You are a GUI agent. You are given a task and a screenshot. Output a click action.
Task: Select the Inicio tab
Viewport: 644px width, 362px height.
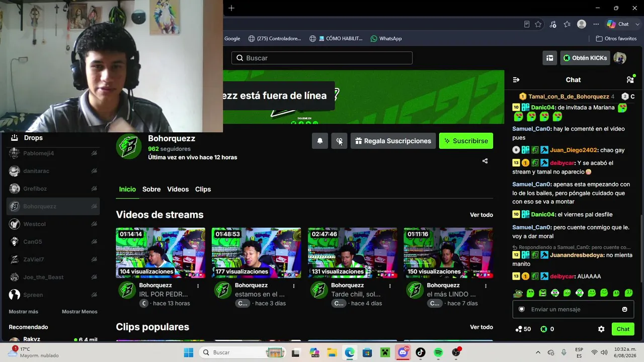point(127,189)
